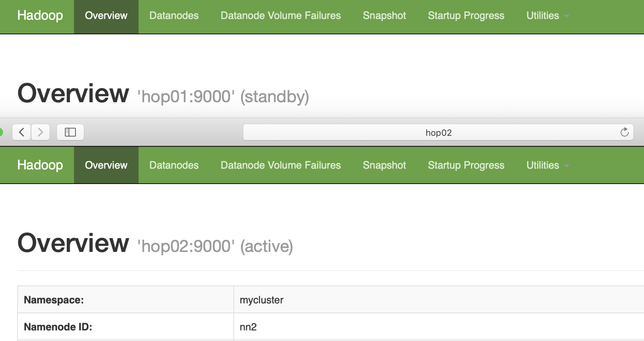Go back using the browser back arrow
The width and height of the screenshot is (644, 341).
(22, 132)
